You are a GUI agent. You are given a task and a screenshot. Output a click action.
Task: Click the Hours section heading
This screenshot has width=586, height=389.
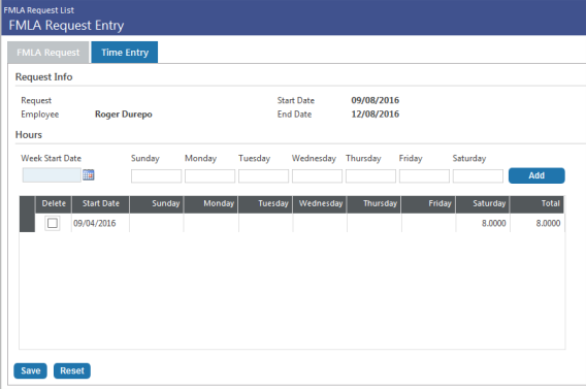[x=28, y=135]
